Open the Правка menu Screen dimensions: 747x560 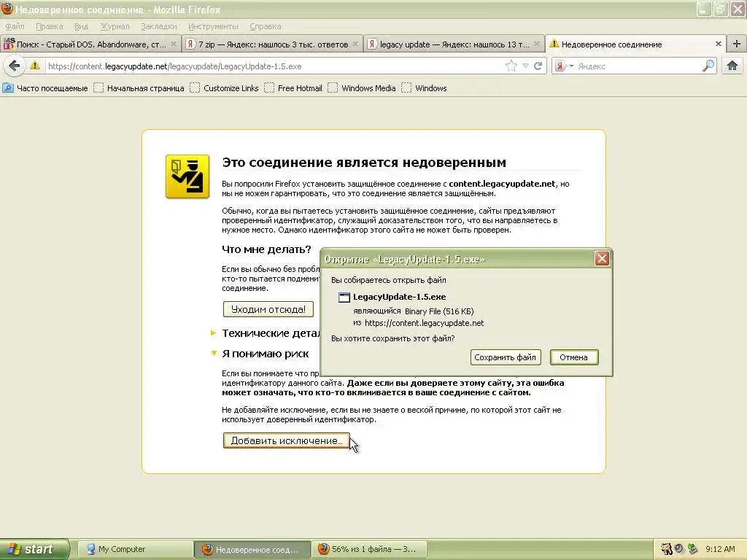[x=50, y=26]
